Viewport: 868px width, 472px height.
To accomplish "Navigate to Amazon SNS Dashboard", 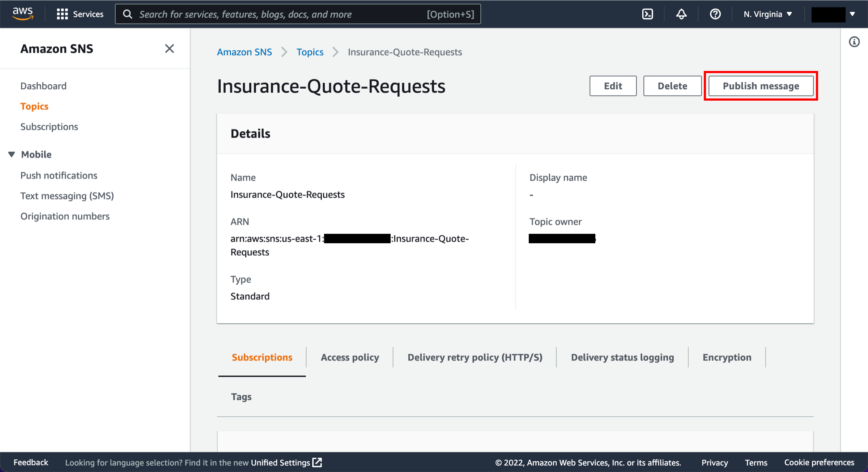I will 43,85.
